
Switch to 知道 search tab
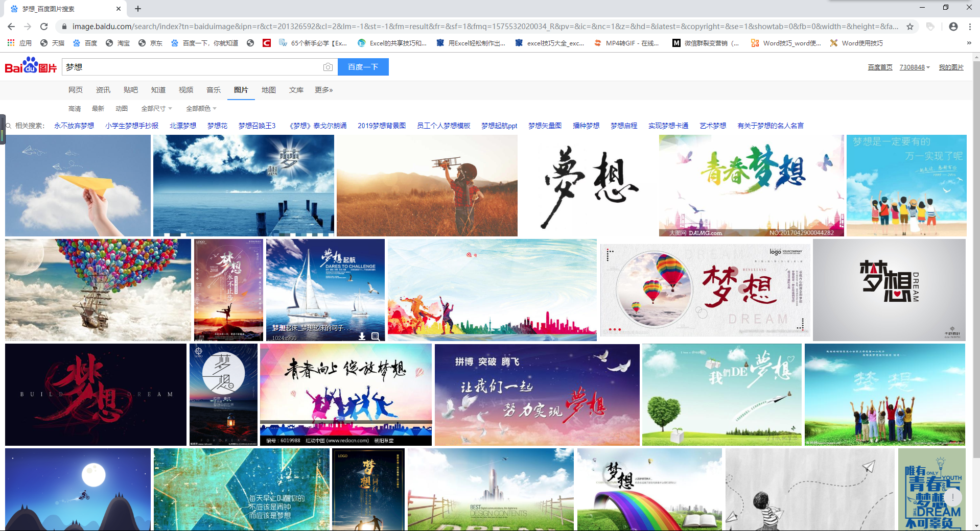pos(158,90)
